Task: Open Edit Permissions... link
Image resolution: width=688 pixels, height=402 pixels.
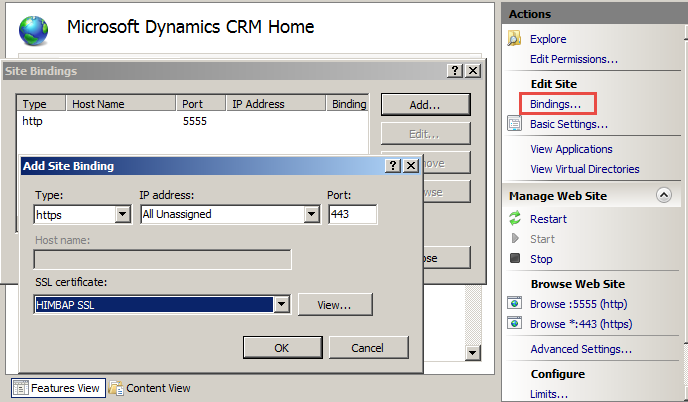Action: [x=573, y=59]
